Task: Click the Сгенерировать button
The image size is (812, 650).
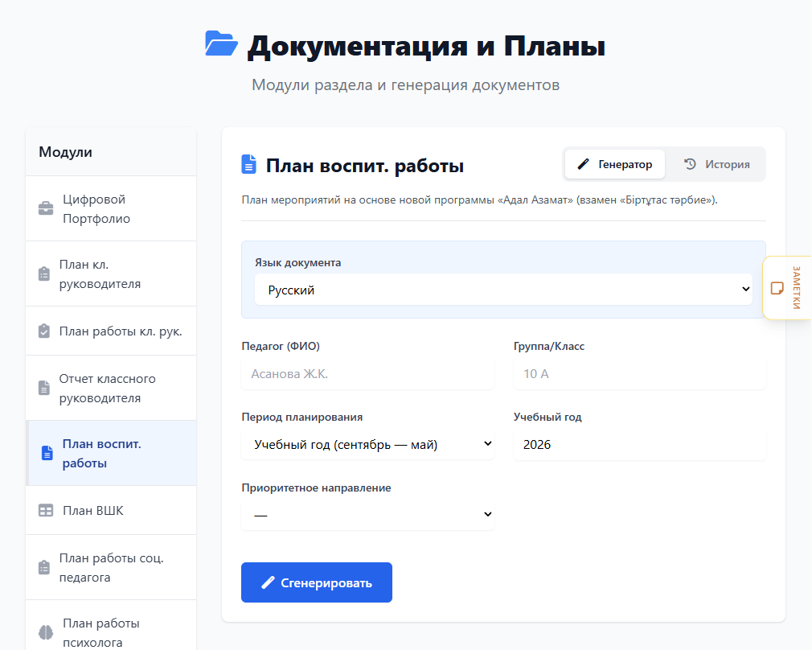Action: coord(317,582)
